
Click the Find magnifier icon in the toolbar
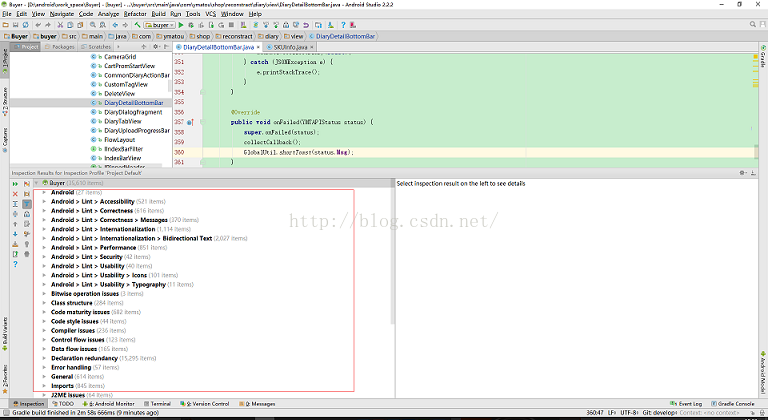coord(93,25)
